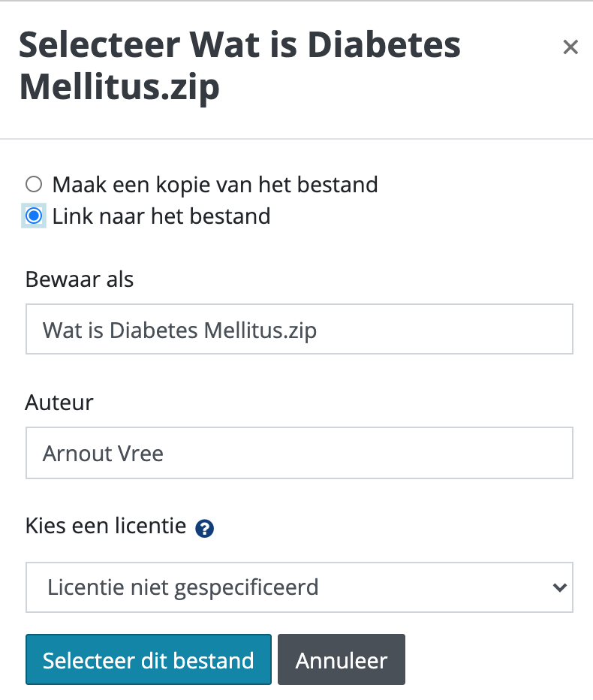Click the dialog title 'Selecteer Wat is Diabetes Mellitus.zip'

click(239, 65)
